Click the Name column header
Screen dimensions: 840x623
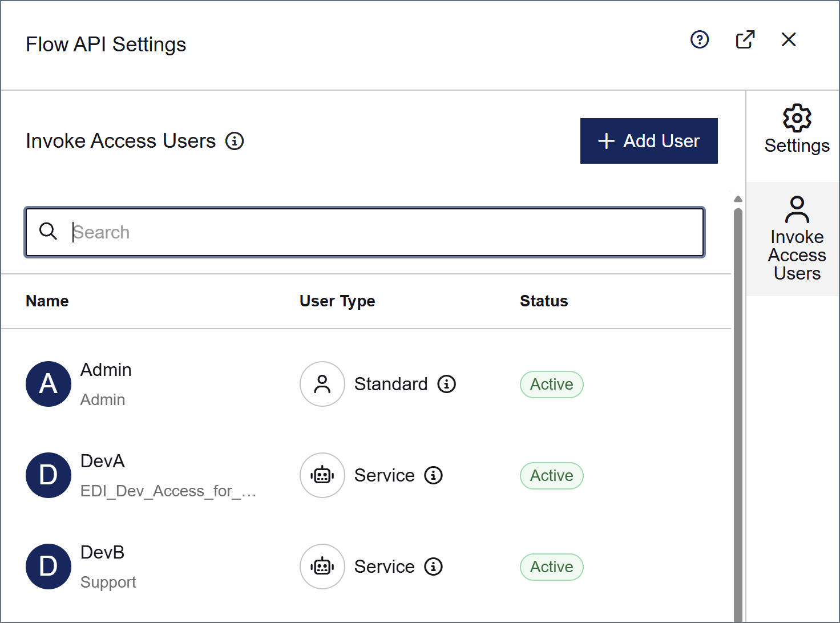click(47, 301)
